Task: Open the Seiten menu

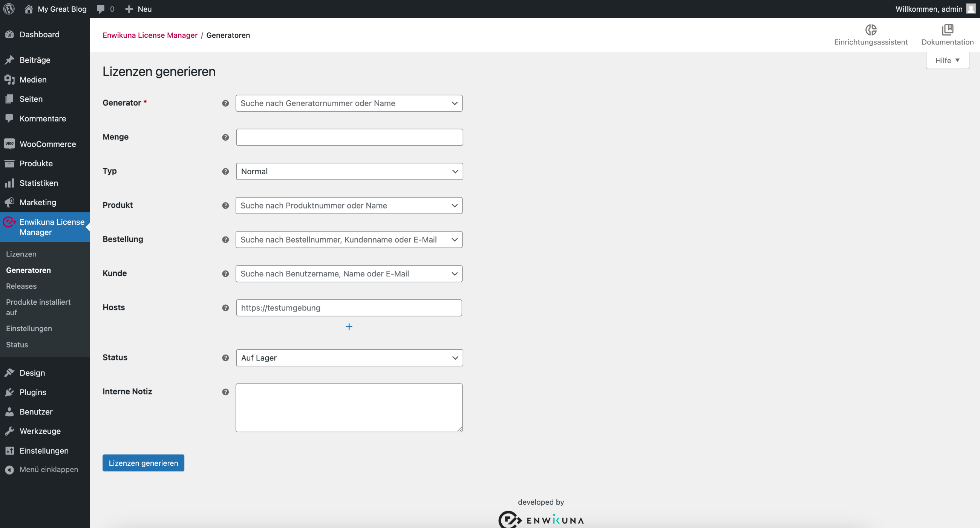Action: tap(31, 99)
